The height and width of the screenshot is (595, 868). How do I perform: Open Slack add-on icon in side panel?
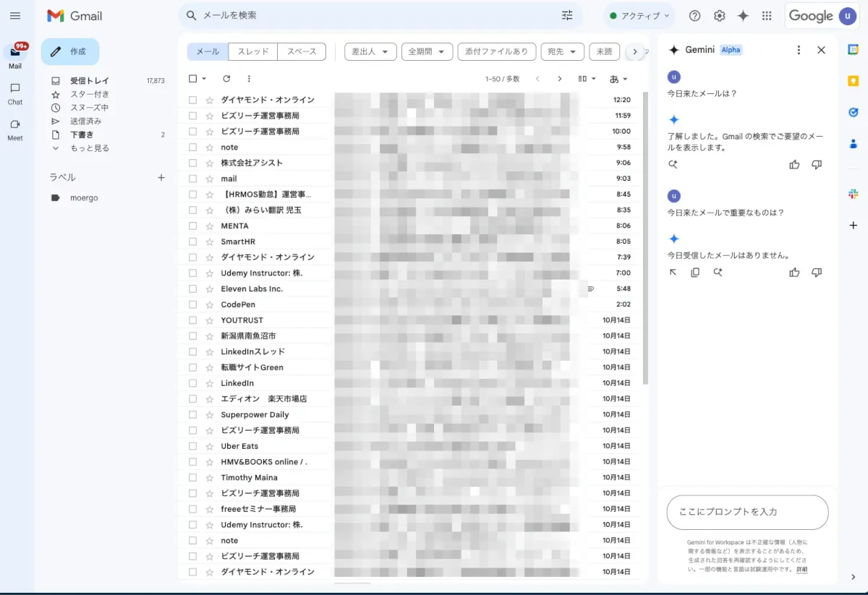(x=853, y=194)
